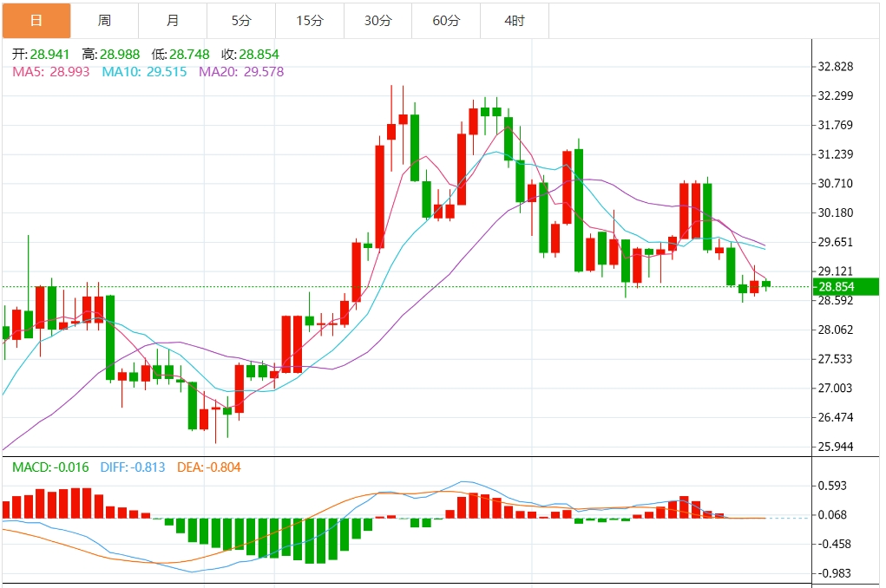Click the open price 28.941 value
Viewport: 886px width, 588px height.
(49, 55)
